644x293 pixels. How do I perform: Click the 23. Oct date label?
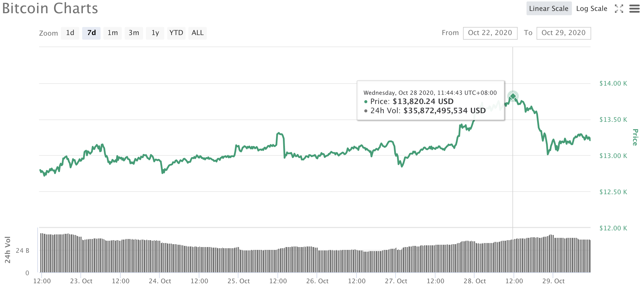click(x=81, y=281)
